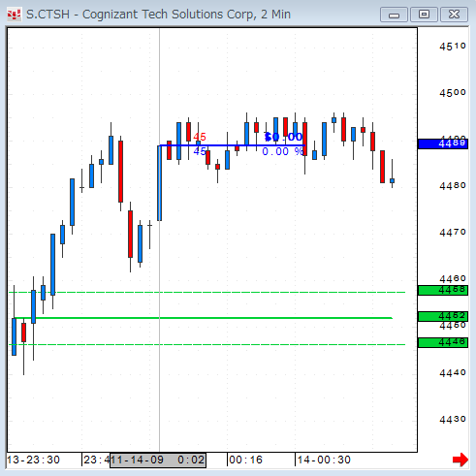Click the last blue candlestick at right
This screenshot has height=476, width=476.
click(392, 180)
